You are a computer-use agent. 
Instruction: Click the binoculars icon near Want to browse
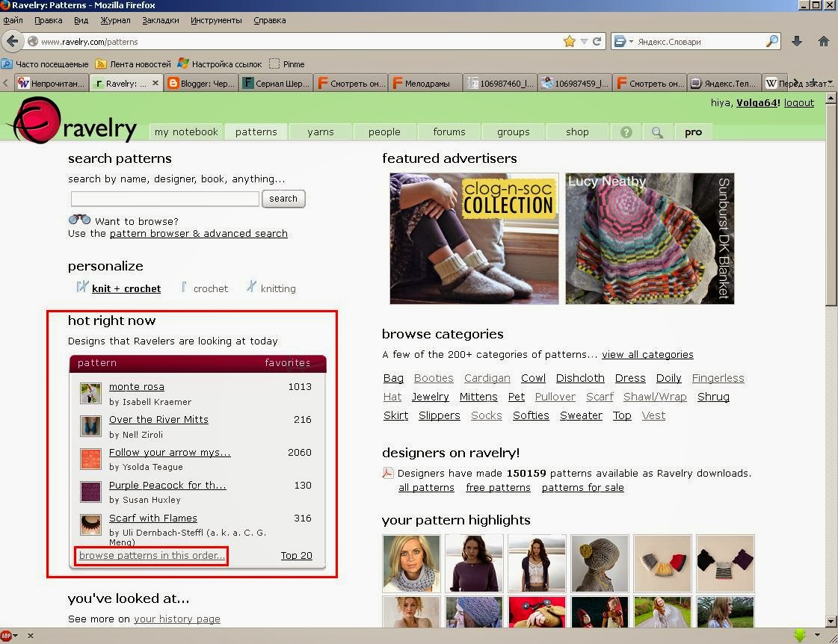(79, 220)
